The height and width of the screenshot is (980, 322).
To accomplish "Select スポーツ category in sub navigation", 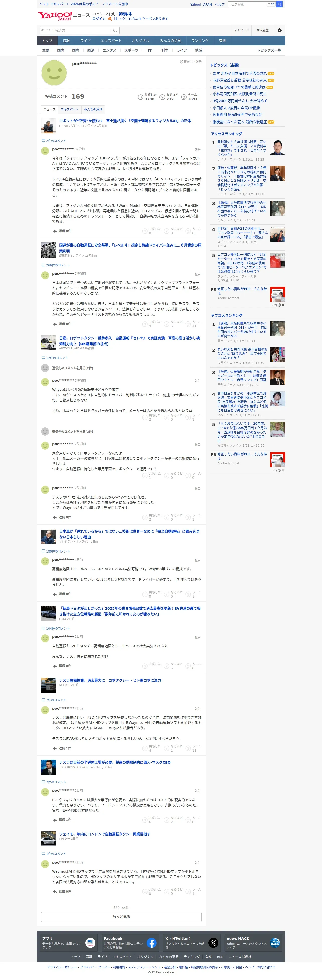I will 131,51.
